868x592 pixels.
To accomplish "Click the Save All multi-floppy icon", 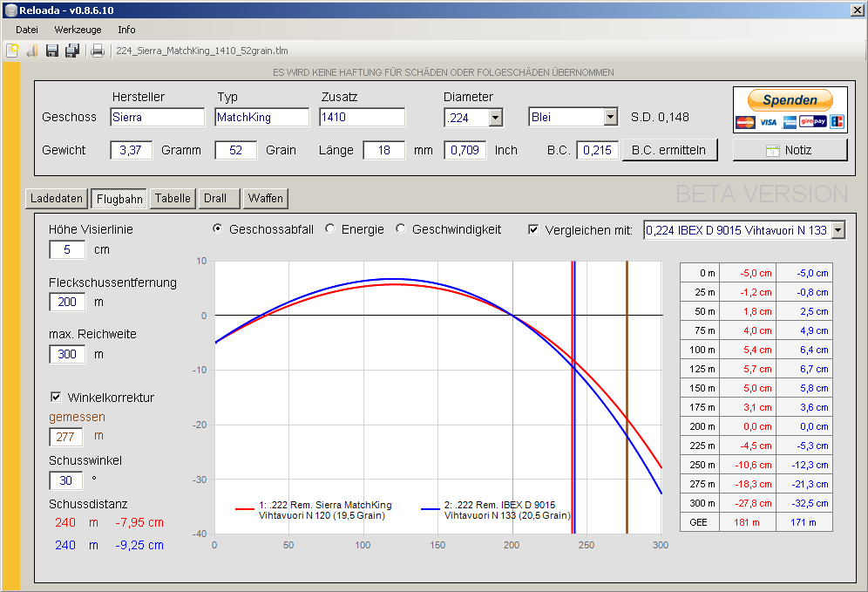I will (x=72, y=51).
